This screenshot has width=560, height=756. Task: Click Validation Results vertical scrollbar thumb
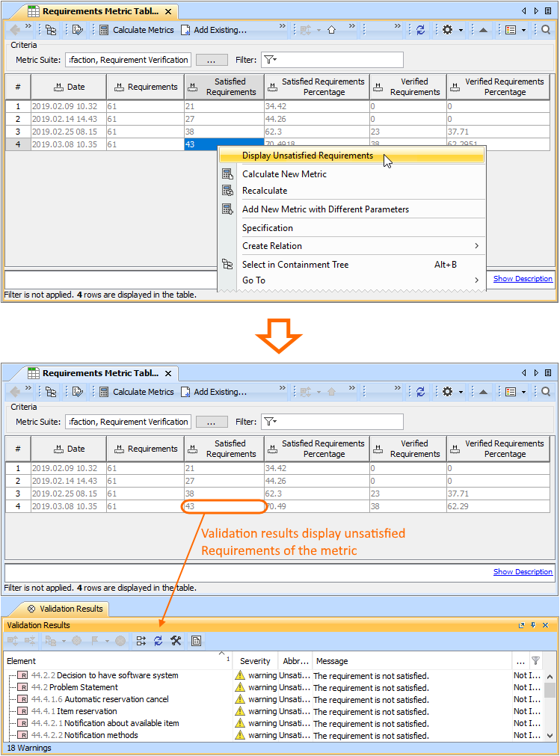(550, 690)
